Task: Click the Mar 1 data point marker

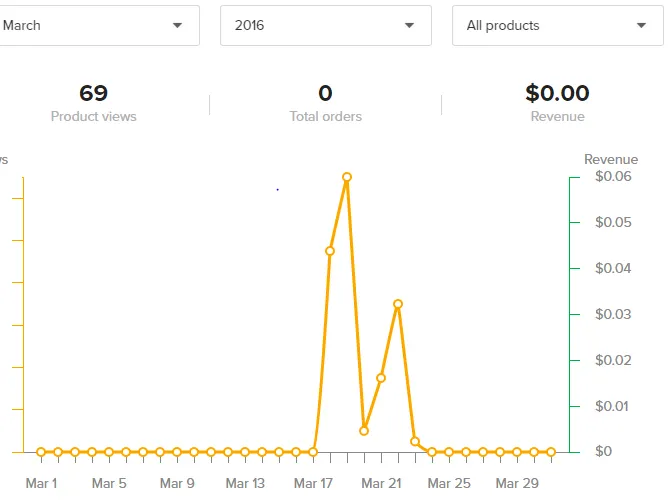Action: pyautogui.click(x=41, y=452)
